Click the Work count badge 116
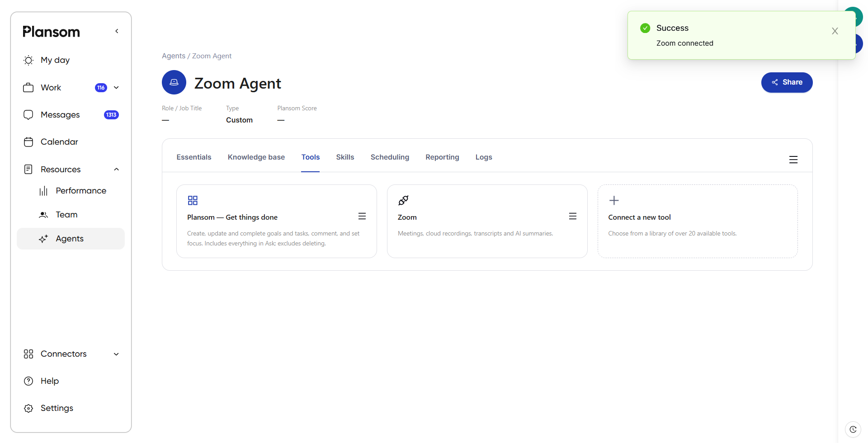This screenshot has height=443, width=868. [101, 88]
